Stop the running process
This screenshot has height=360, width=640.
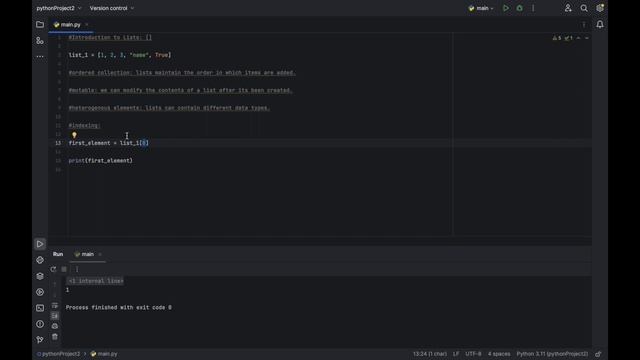point(64,269)
